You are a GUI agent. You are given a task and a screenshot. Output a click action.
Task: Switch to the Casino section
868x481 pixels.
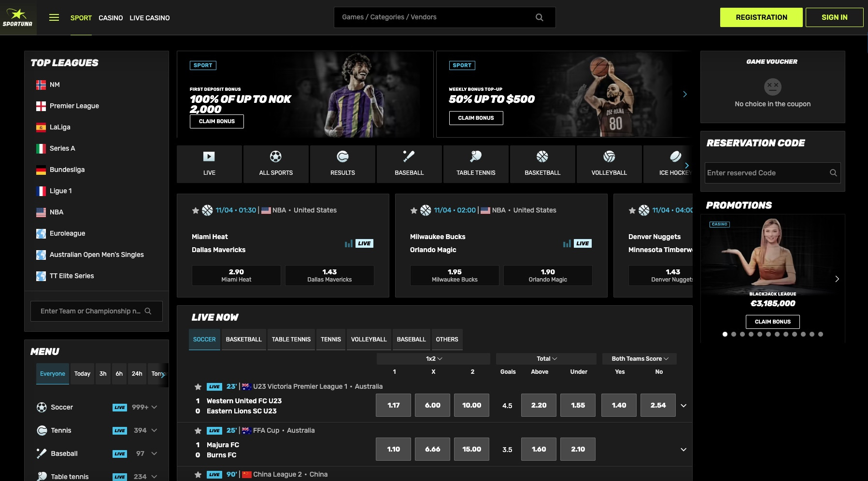[x=111, y=18]
